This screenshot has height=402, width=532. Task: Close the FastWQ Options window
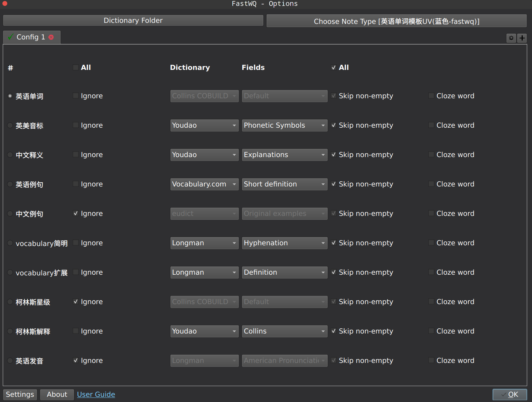(5, 3)
